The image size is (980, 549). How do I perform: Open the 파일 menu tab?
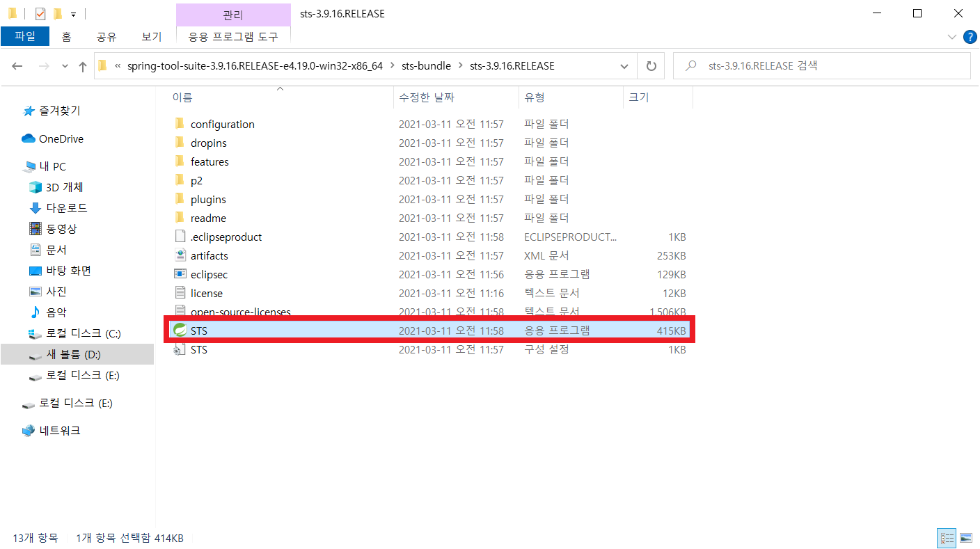click(25, 36)
